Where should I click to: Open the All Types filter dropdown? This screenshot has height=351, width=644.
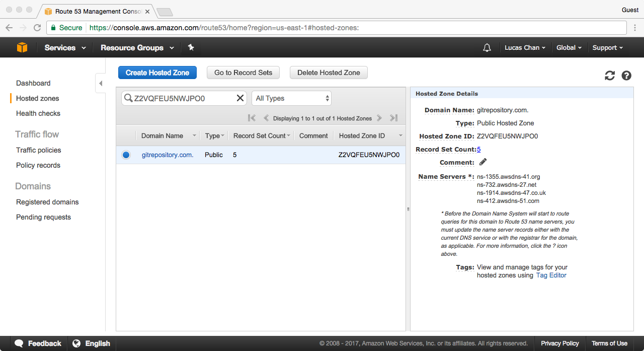coord(292,98)
